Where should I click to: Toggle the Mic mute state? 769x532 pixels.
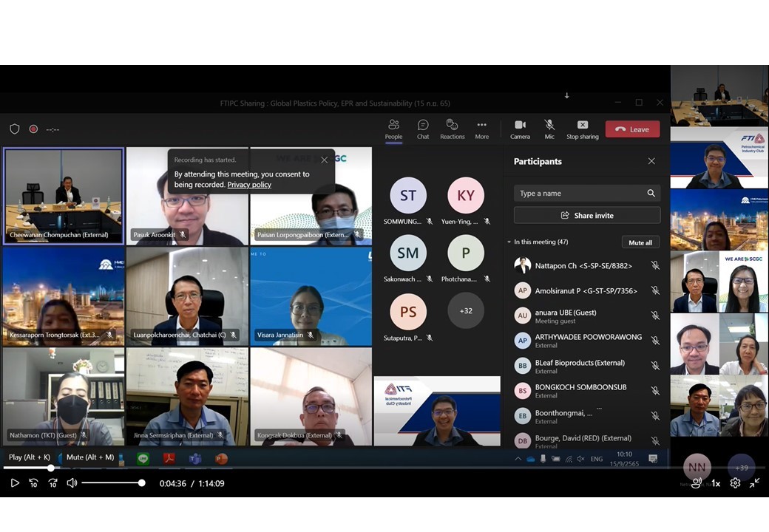[x=549, y=129]
